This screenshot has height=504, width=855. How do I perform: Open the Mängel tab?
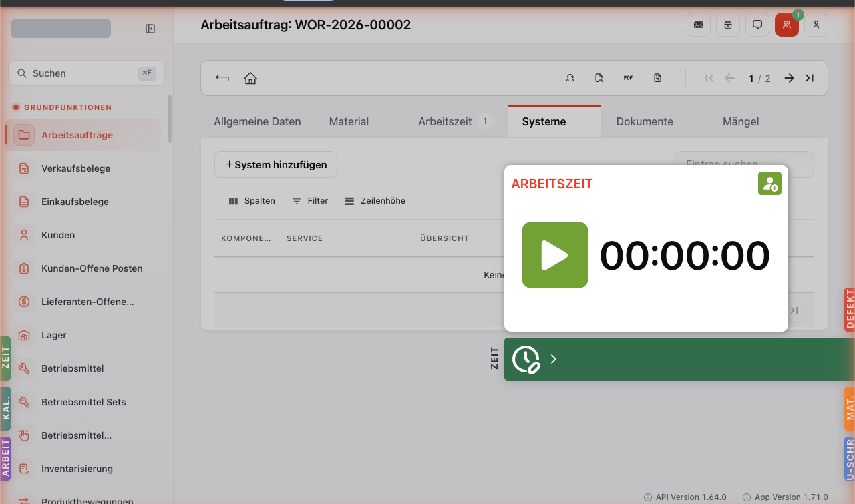coord(741,121)
